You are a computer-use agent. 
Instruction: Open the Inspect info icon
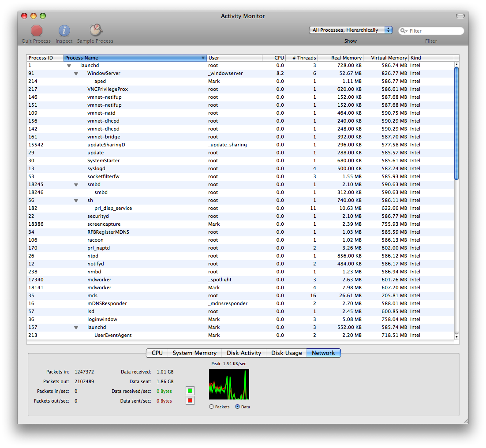[64, 31]
